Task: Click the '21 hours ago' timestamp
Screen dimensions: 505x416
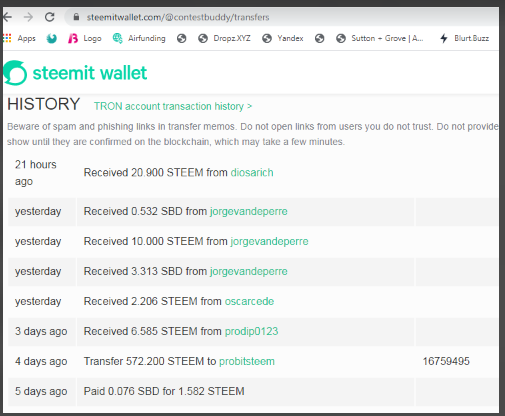Action: (36, 173)
